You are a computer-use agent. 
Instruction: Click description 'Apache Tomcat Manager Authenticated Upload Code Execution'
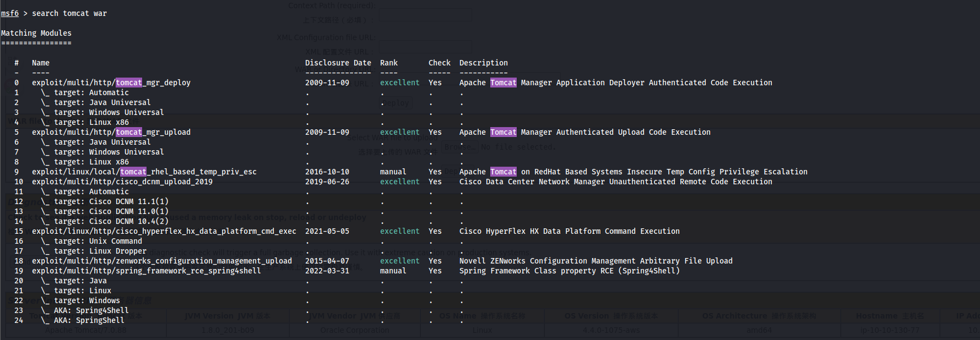coord(585,132)
